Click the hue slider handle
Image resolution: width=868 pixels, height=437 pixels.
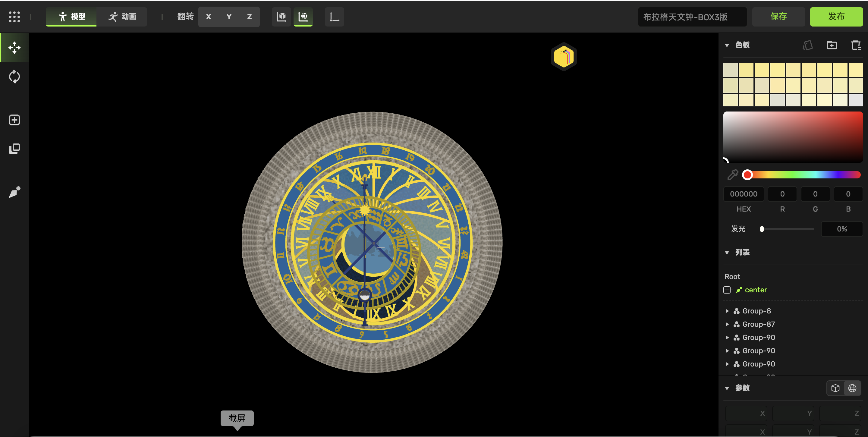click(747, 174)
